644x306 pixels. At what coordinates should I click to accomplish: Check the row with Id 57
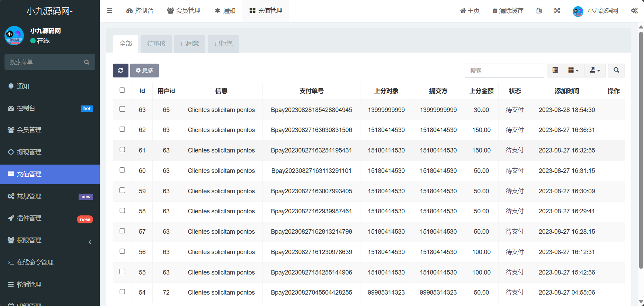coord(122,231)
